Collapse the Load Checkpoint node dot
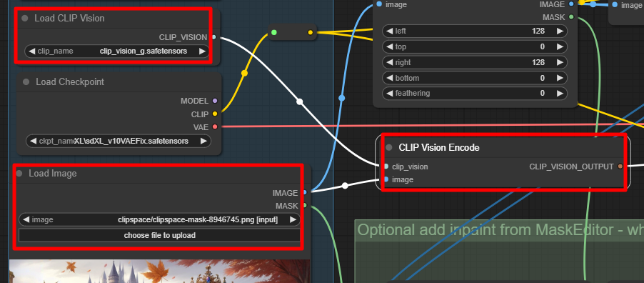The width and height of the screenshot is (644, 283). (x=26, y=82)
